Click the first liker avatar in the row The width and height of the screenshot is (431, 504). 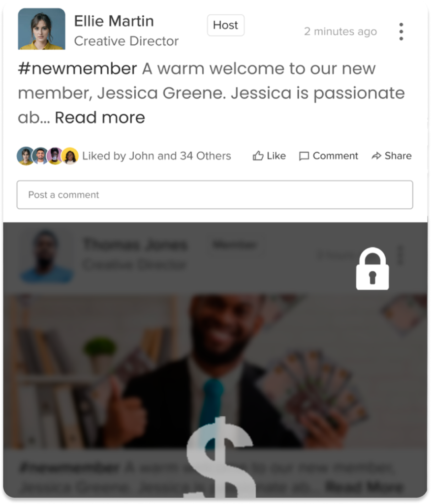26,156
